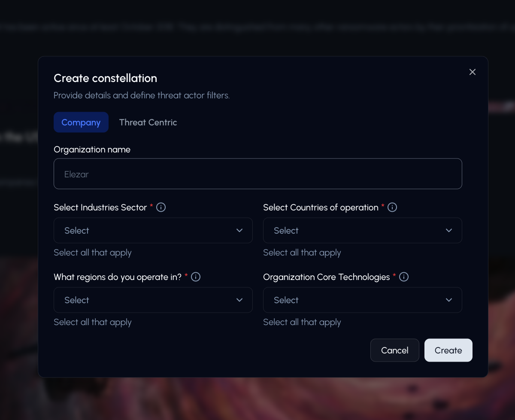Click "Select all that apply" under Countries of operation
The height and width of the screenshot is (420, 515).
point(302,253)
